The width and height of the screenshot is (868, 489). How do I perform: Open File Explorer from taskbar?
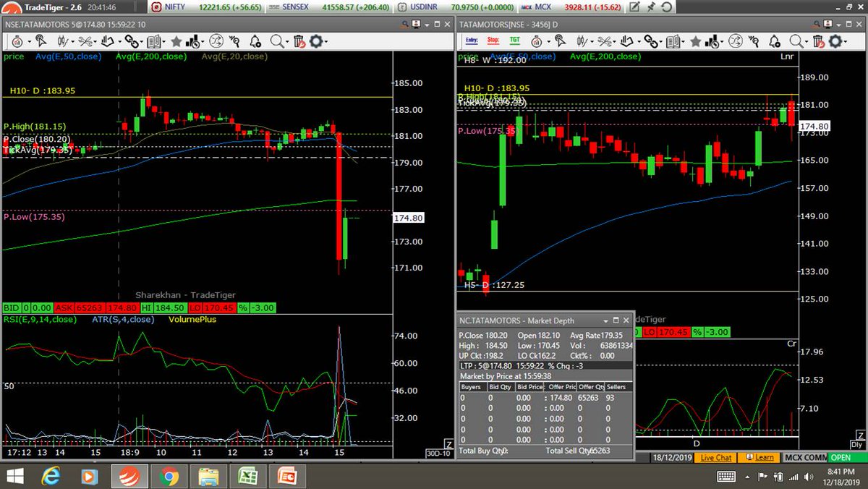click(208, 477)
